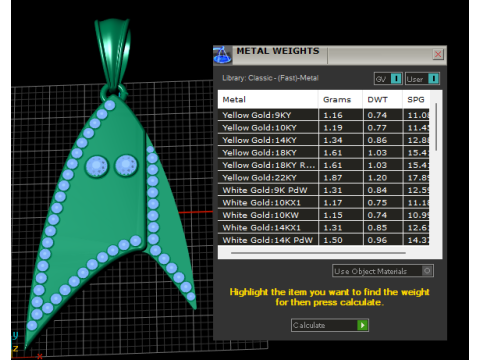Select the White Gold:10KX1 row
The width and height of the screenshot is (480, 360).
(323, 203)
